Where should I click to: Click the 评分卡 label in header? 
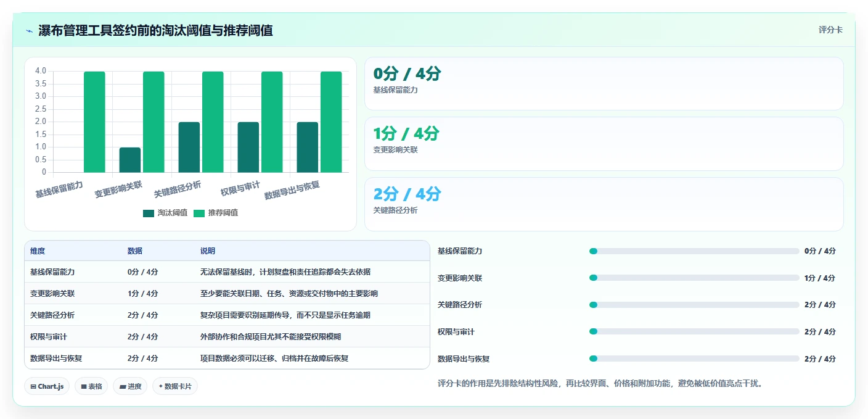830,30
